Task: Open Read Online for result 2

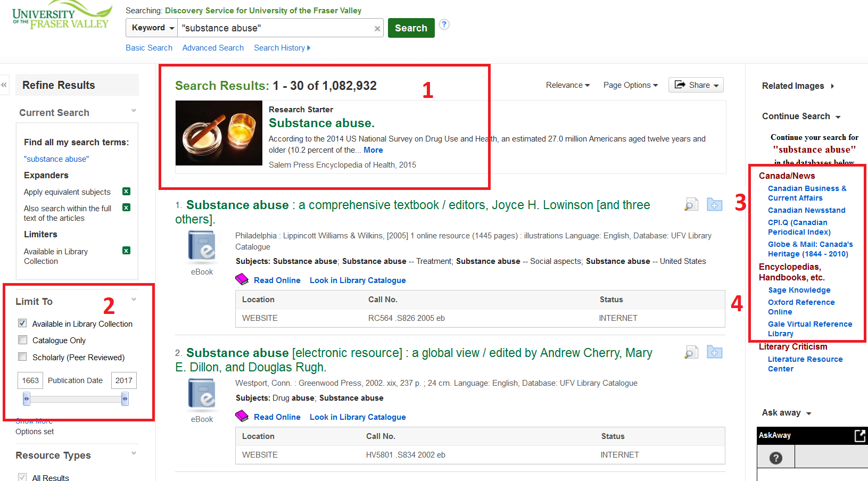Action: click(x=277, y=417)
